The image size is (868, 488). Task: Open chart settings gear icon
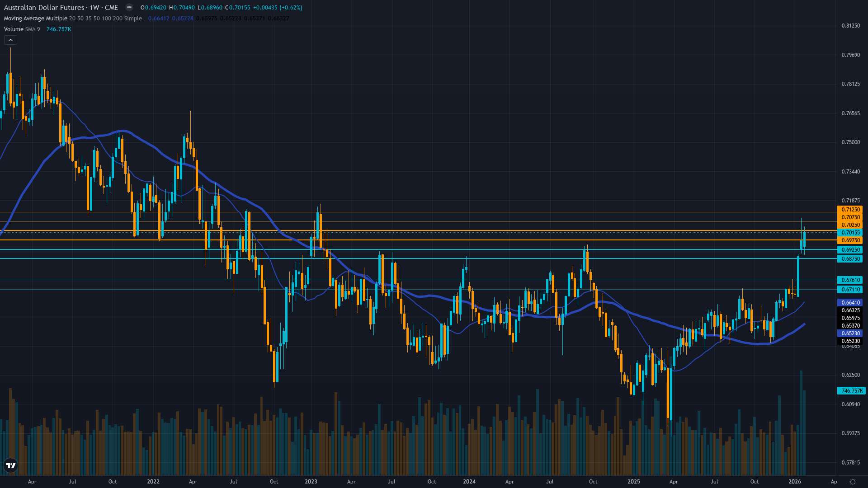(853, 482)
